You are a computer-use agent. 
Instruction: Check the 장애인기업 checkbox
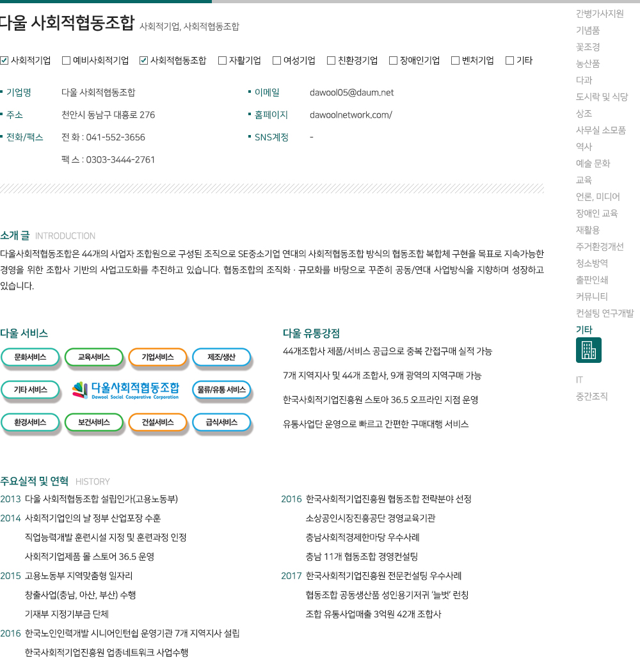(393, 60)
